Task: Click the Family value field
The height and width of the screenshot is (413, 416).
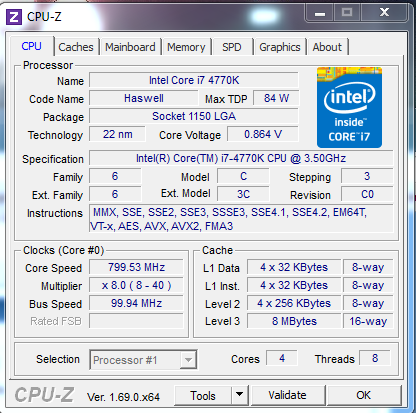Action: coord(115,176)
